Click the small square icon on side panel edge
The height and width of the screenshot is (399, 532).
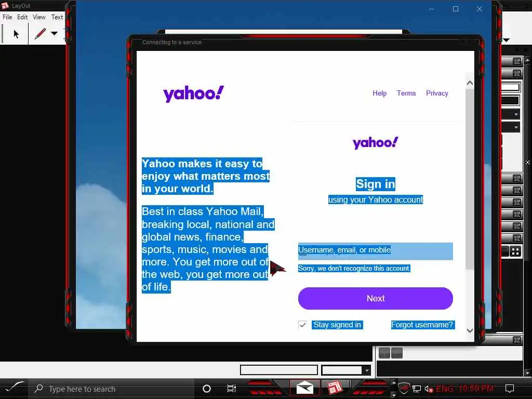point(528,163)
